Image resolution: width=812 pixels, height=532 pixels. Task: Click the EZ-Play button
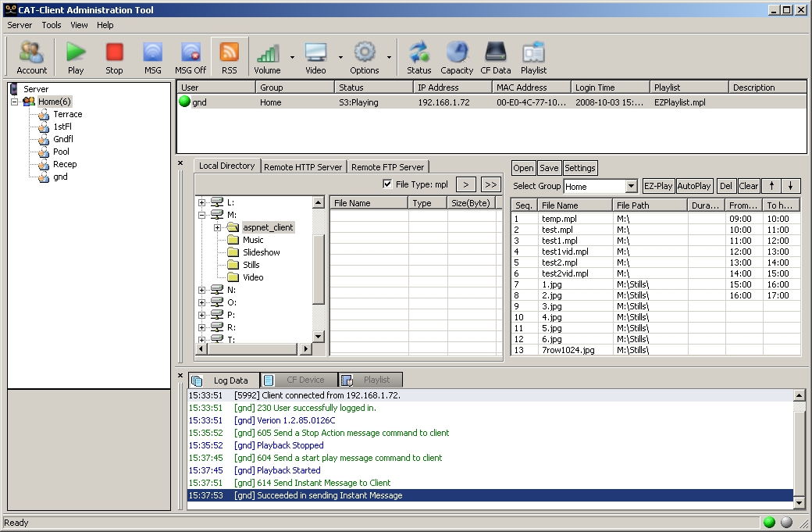point(658,187)
